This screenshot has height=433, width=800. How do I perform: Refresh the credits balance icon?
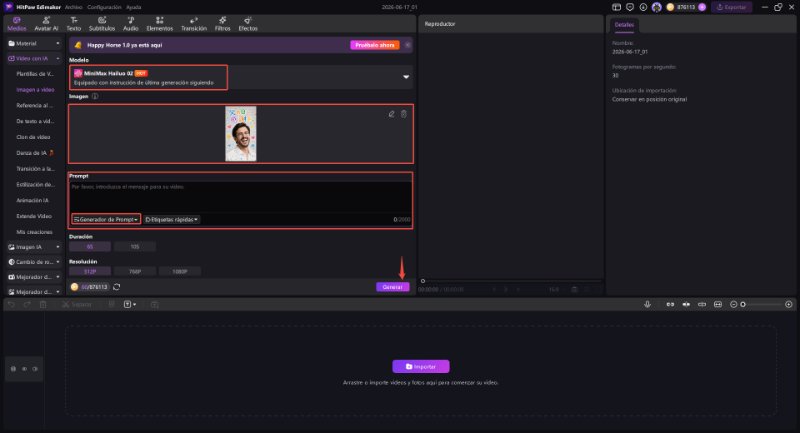pos(116,287)
